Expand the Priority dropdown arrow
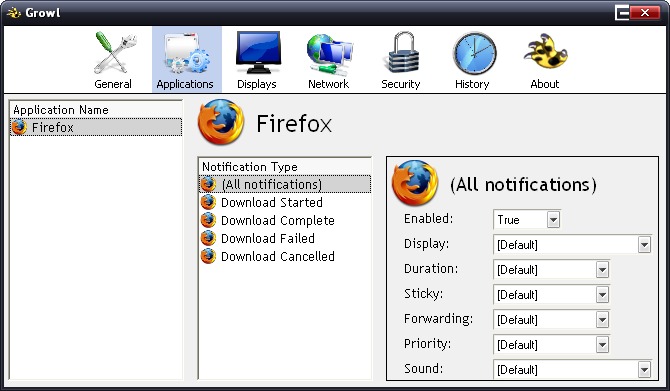The height and width of the screenshot is (391, 670). tap(602, 344)
